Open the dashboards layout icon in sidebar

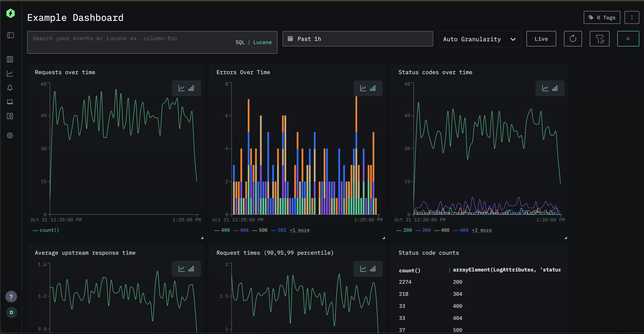[x=10, y=116]
